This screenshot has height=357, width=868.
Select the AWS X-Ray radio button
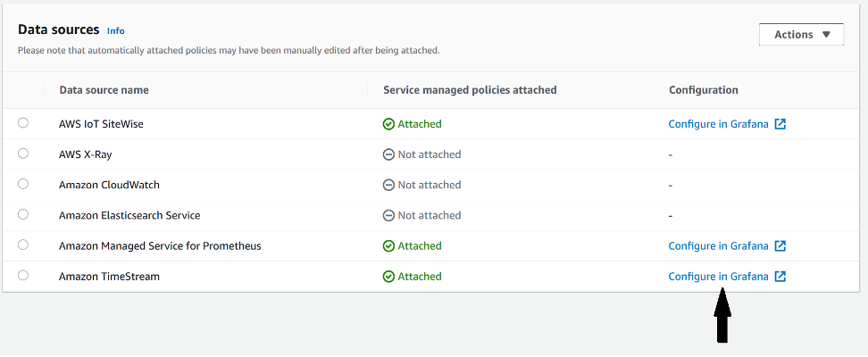coord(22,154)
